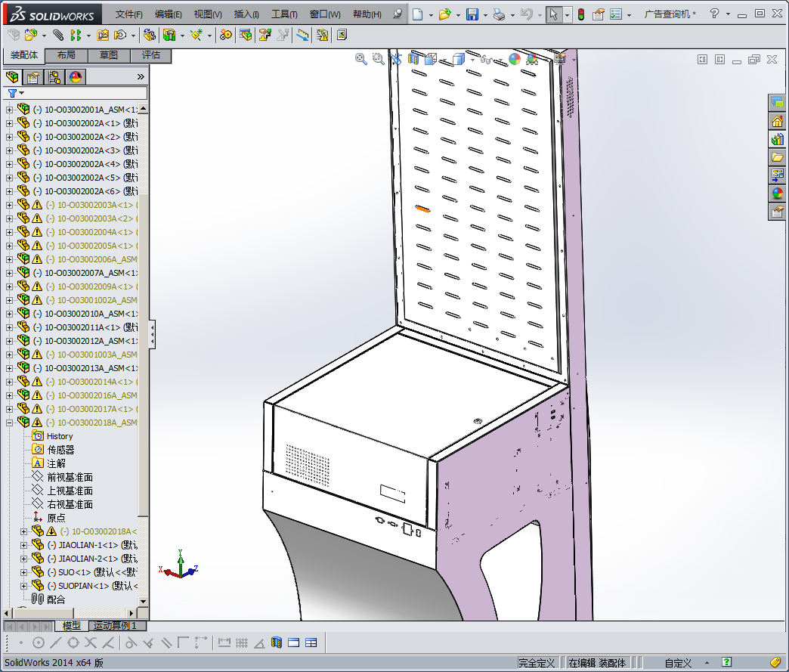Click the Assembly Features icon
Screen dimensions: 789x672
point(169,35)
